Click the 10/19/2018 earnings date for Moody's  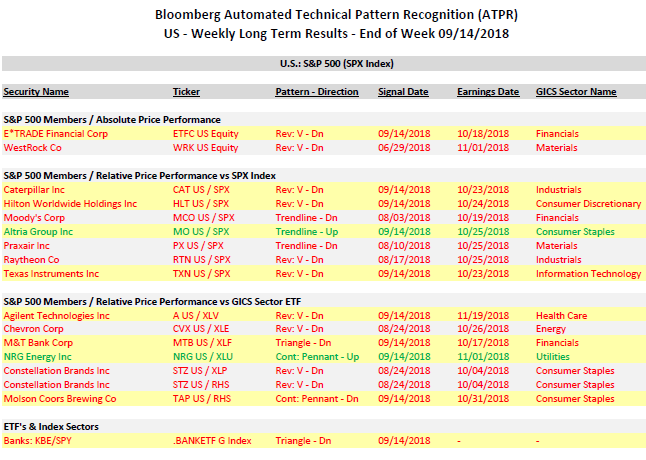click(483, 218)
